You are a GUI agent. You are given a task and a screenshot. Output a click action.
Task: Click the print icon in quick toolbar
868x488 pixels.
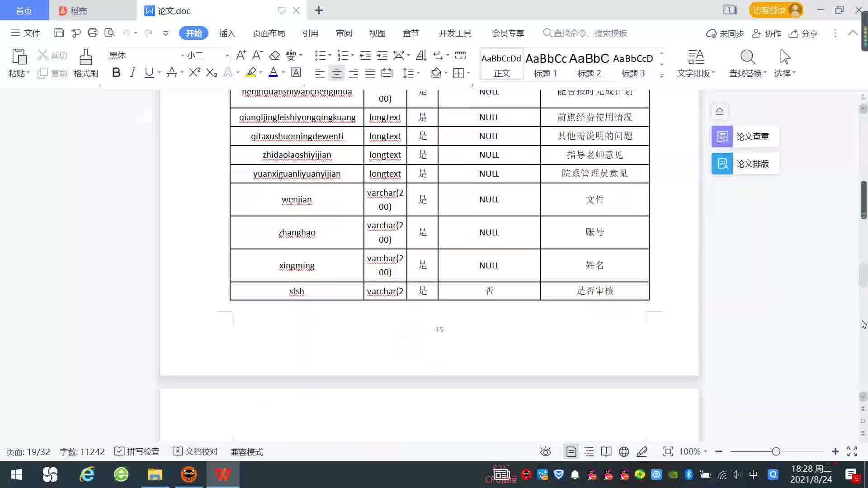(93, 33)
